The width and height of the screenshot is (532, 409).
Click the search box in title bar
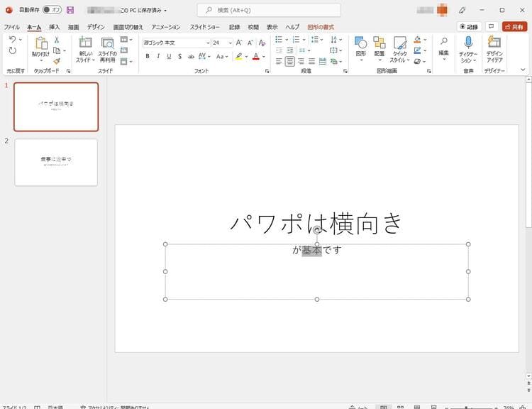(269, 10)
